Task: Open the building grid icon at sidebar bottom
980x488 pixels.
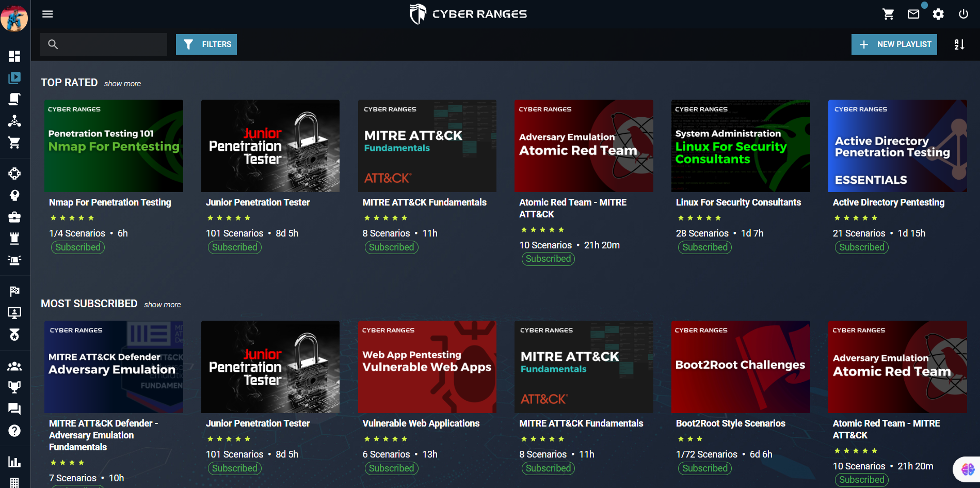Action: (x=14, y=483)
